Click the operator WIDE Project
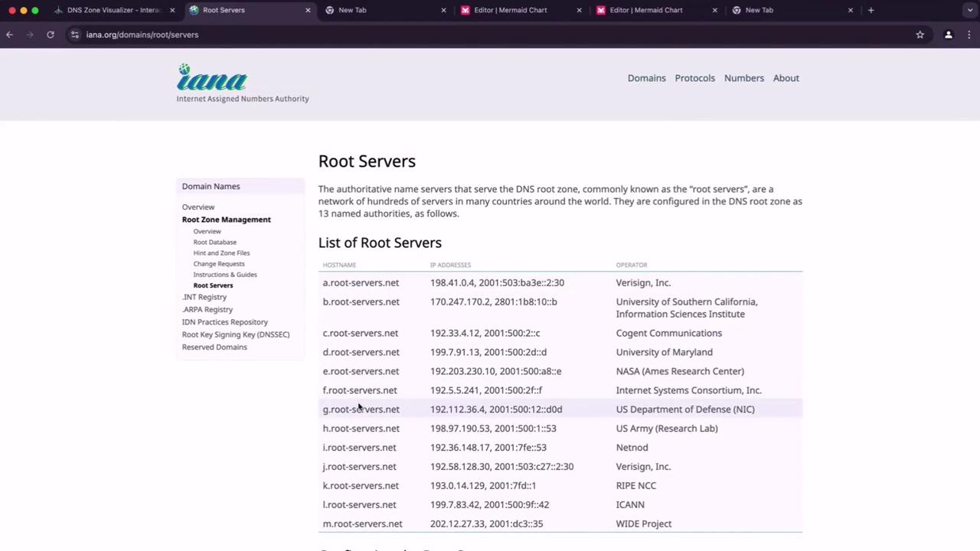 (x=644, y=524)
